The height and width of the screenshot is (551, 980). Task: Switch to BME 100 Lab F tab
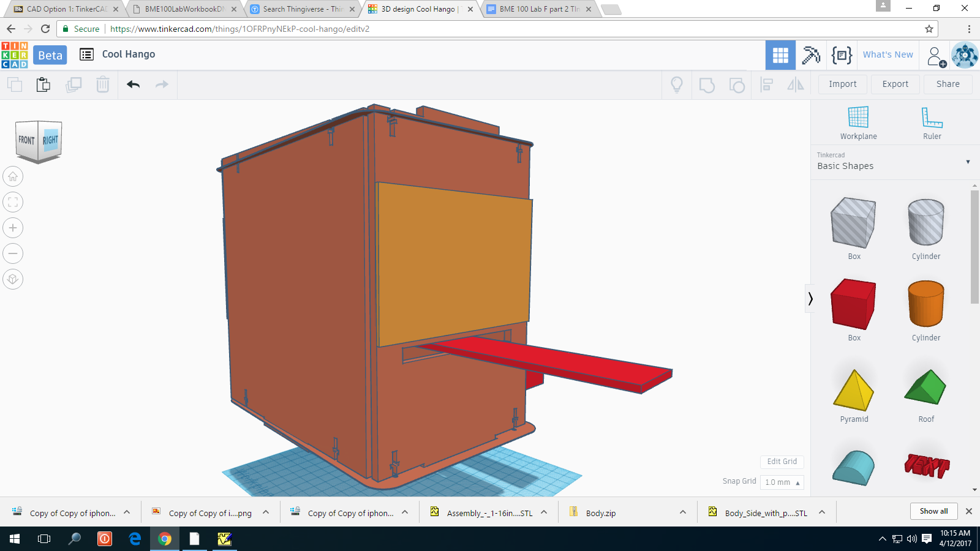[539, 9]
